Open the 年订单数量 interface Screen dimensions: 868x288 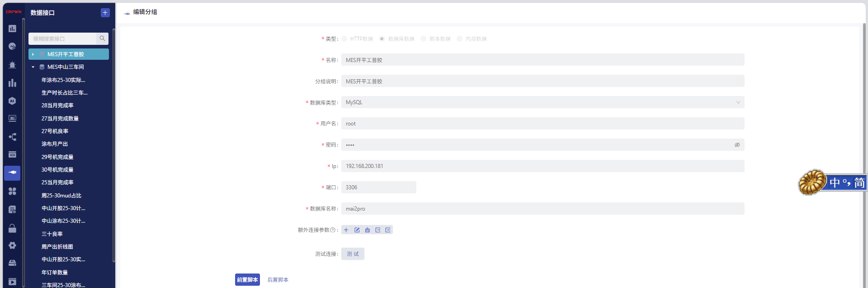click(55, 273)
